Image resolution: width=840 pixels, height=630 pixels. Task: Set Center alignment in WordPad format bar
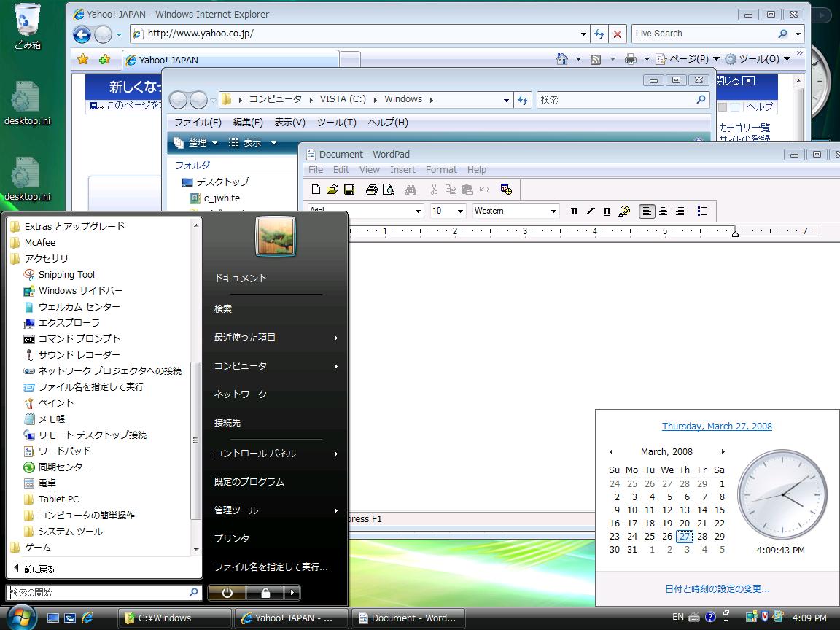664,211
